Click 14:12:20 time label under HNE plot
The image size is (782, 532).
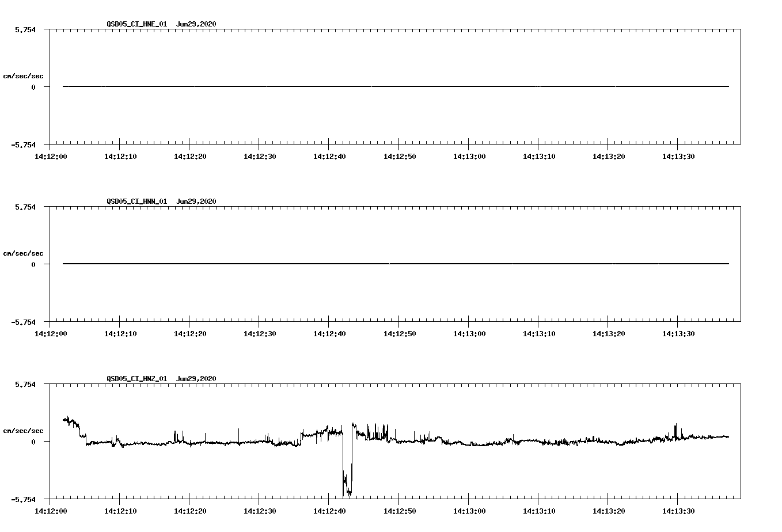(189, 156)
